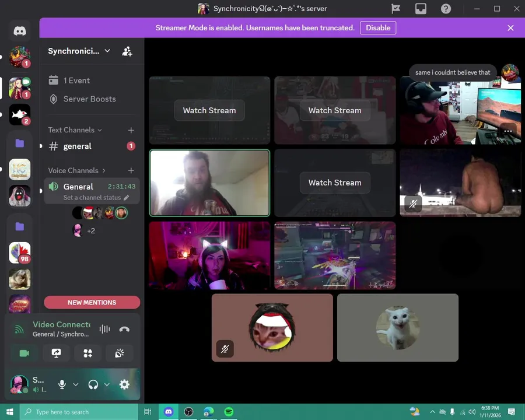Toggle microphone mute
Viewport: 525px width, 420px height.
[x=62, y=384]
